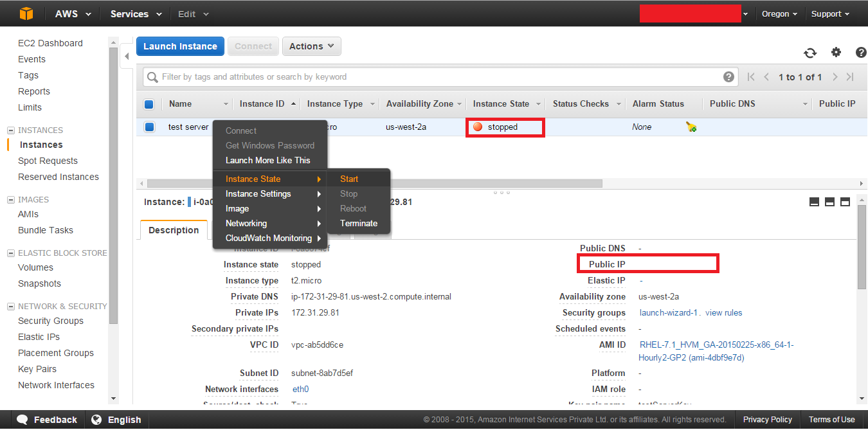Toggle the test server row checkbox
Screen dimensions: 868x430
click(x=149, y=127)
